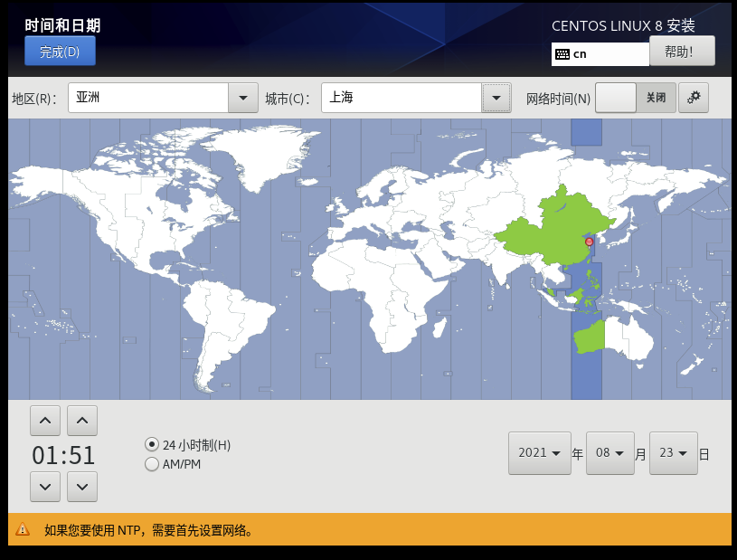Switch the cn keyboard layout indicator

[600, 54]
